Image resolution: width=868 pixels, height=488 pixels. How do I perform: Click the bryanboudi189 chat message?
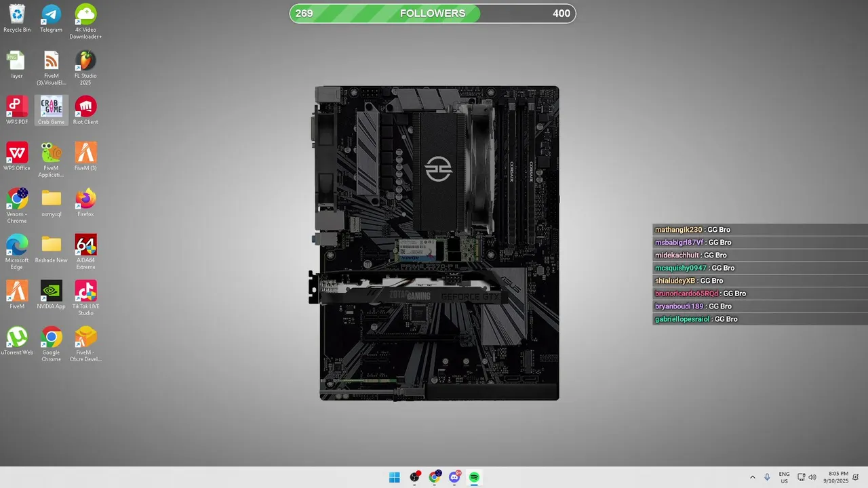coord(760,306)
